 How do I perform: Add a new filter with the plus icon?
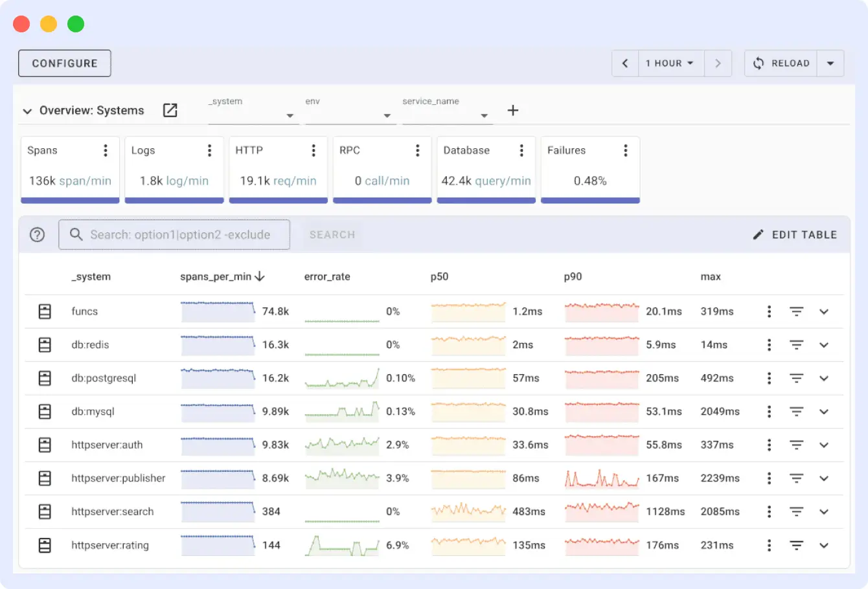[x=513, y=110]
